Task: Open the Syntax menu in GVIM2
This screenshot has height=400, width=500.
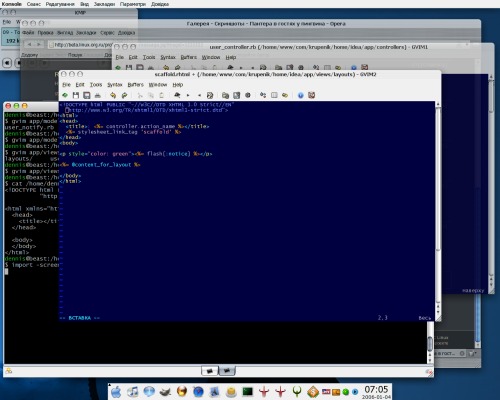Action: [x=115, y=85]
